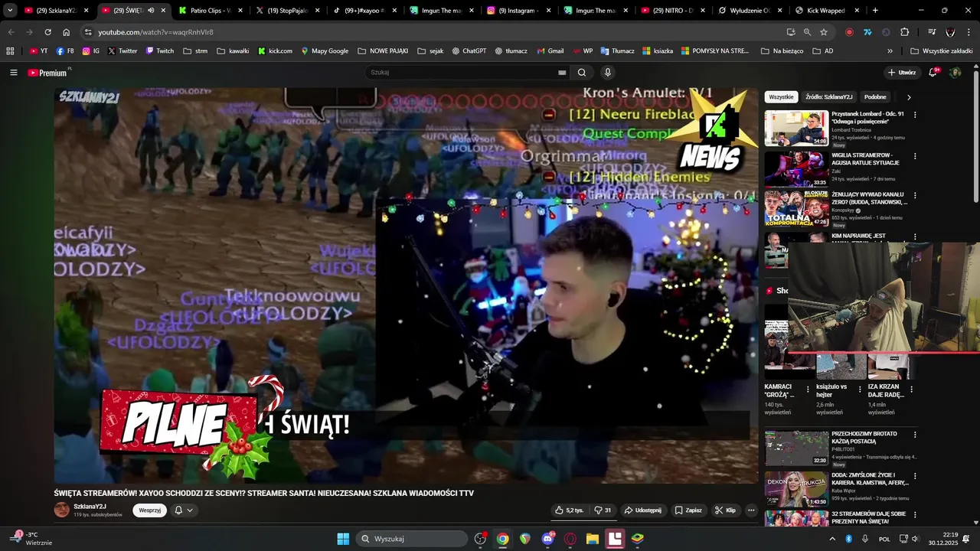Open Twitch bookmark
Image resolution: width=980 pixels, height=551 pixels.
pyautogui.click(x=160, y=51)
